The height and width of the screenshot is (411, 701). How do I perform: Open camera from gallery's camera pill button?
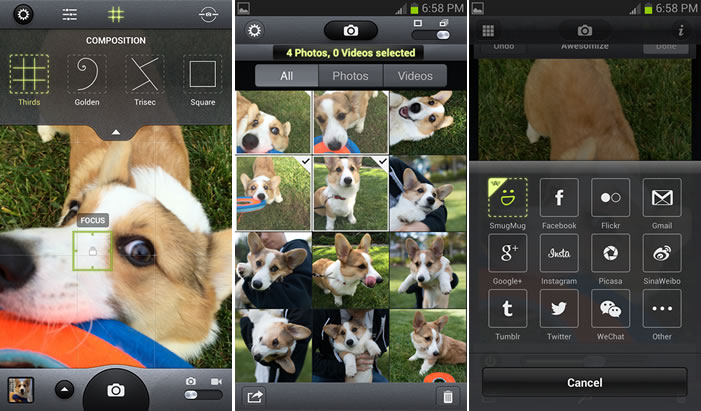[351, 30]
